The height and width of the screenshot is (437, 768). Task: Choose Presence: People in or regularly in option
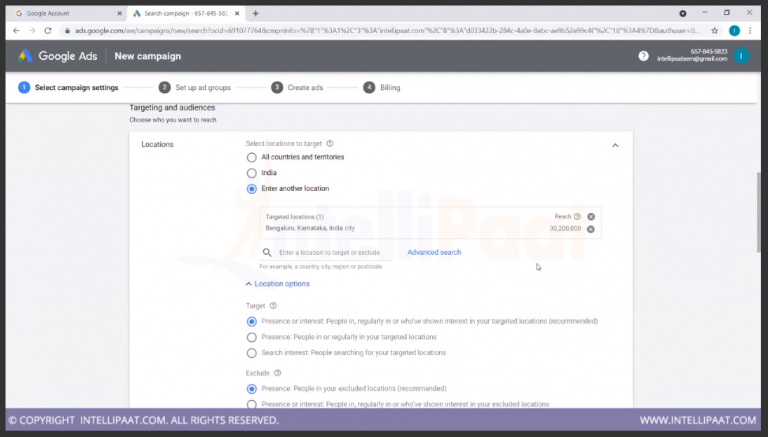click(x=252, y=337)
